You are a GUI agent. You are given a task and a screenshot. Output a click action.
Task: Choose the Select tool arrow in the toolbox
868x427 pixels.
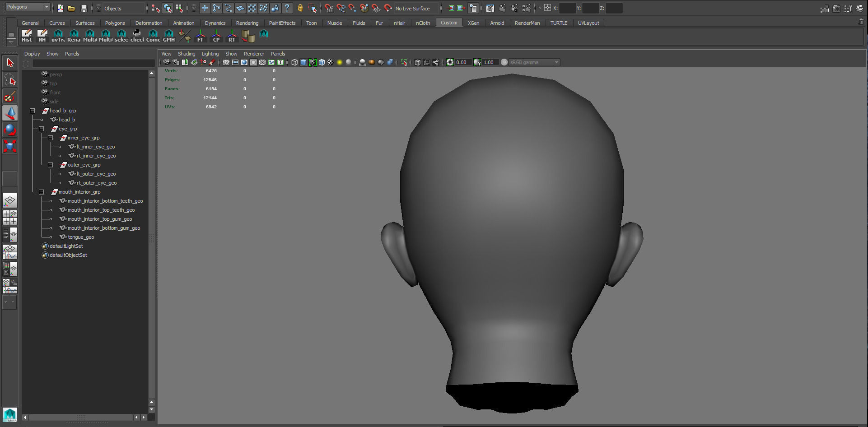pyautogui.click(x=10, y=63)
